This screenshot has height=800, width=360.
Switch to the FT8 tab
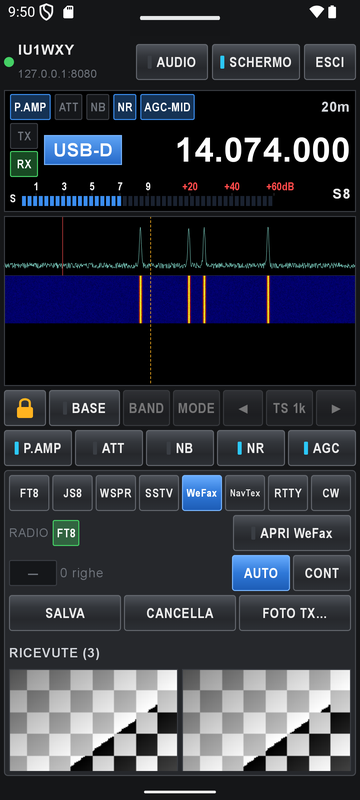point(29,493)
